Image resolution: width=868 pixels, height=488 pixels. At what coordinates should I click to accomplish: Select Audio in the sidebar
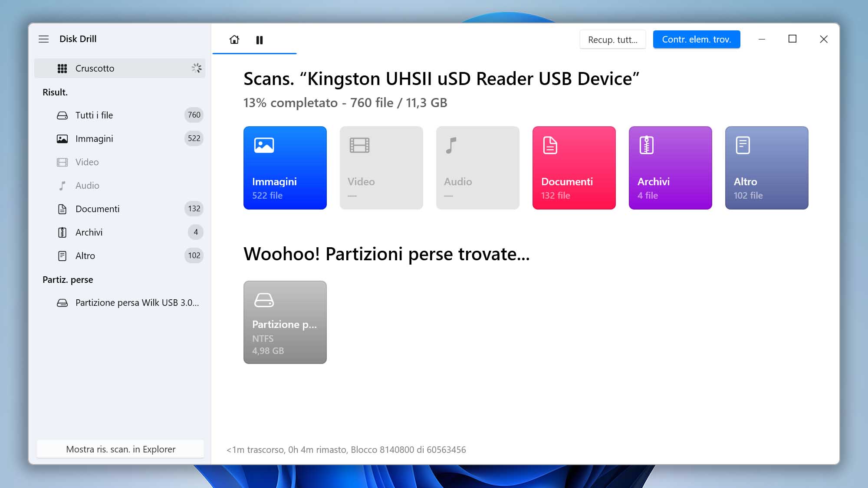[x=120, y=186]
